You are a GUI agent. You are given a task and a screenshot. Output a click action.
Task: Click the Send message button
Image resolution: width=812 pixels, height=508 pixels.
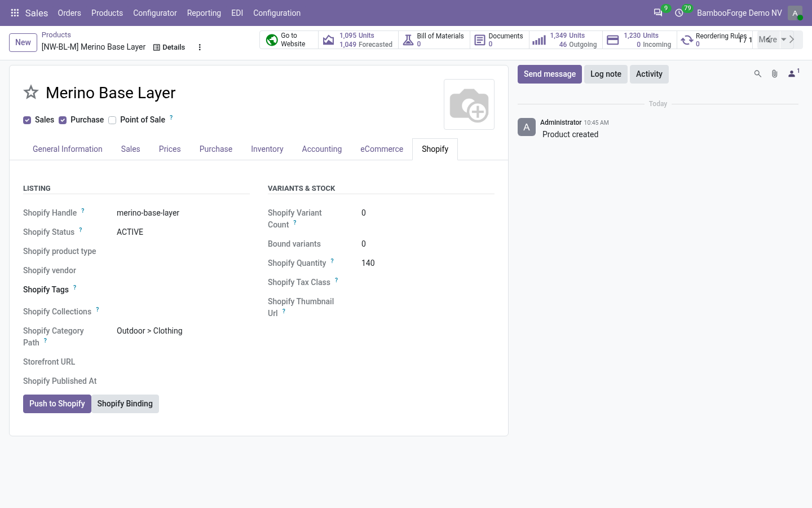[x=550, y=74]
